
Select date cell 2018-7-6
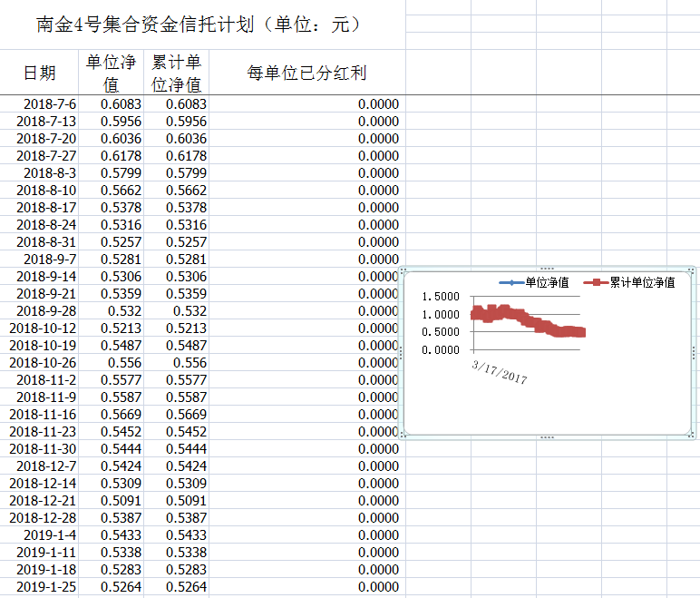[x=39, y=103]
